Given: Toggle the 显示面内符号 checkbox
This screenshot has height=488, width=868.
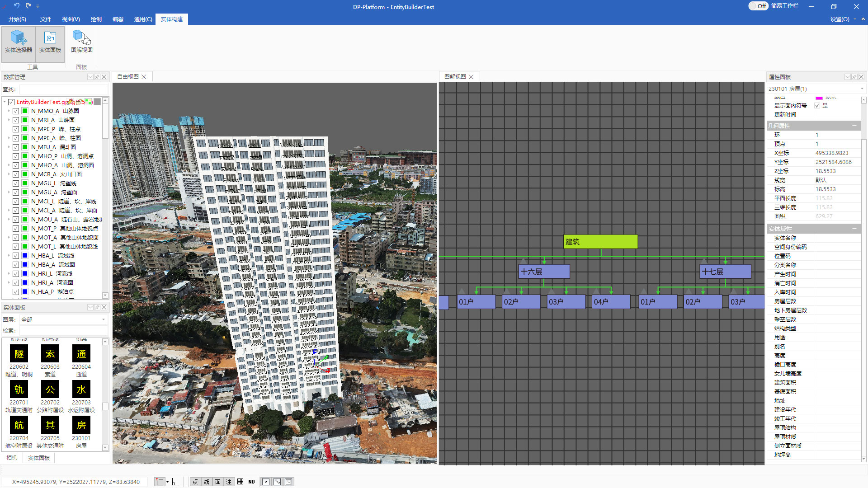Looking at the screenshot, I should (x=817, y=106).
